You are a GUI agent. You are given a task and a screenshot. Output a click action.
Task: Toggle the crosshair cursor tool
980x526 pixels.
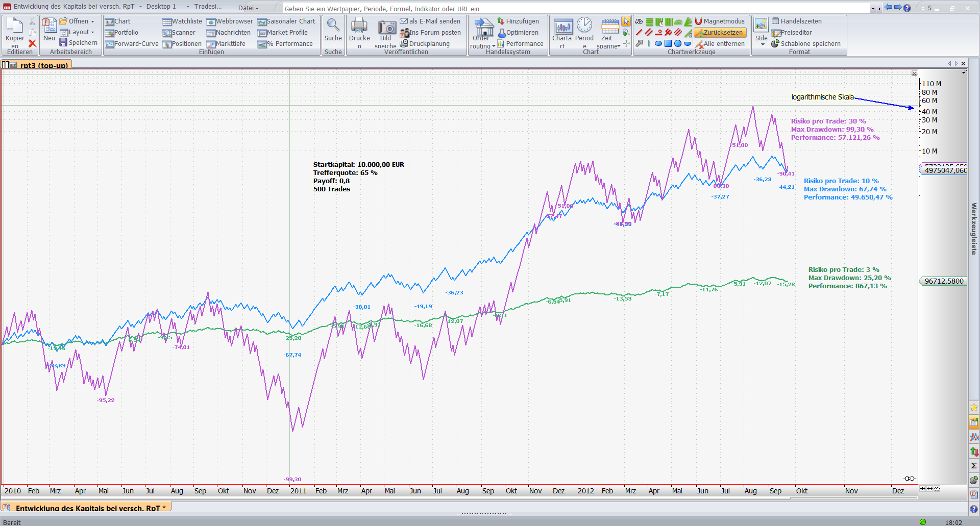[x=626, y=44]
